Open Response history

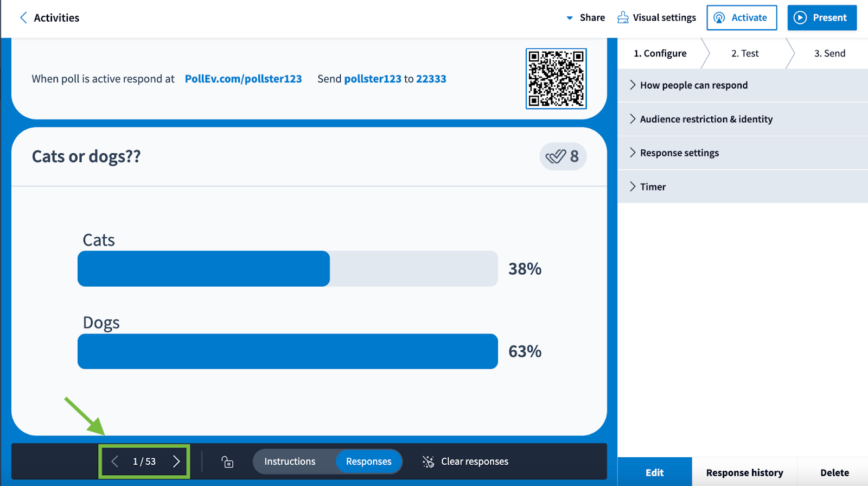[x=744, y=472]
